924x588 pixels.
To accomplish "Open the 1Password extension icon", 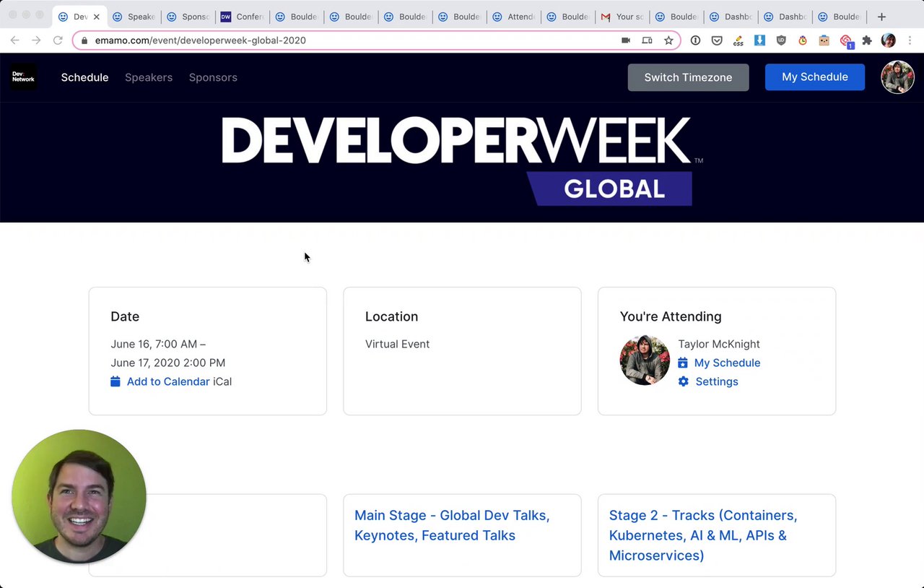I will tap(695, 40).
